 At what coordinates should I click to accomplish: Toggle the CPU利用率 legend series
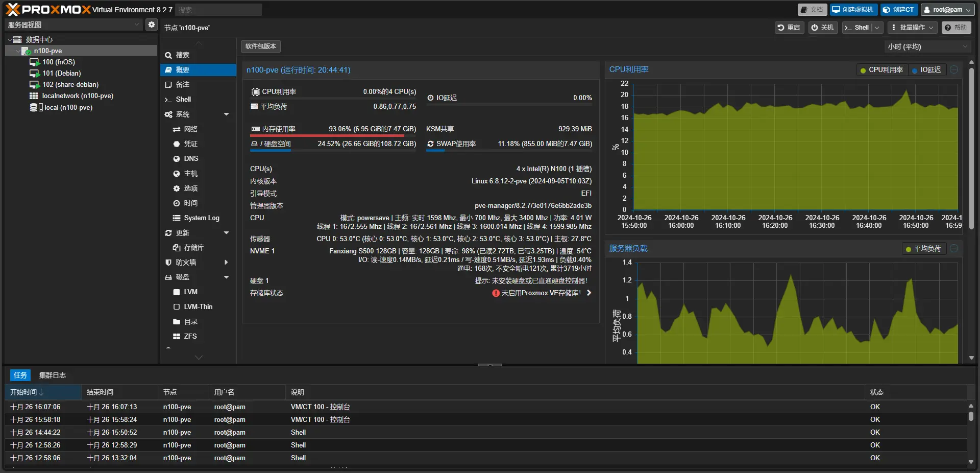[x=881, y=70]
